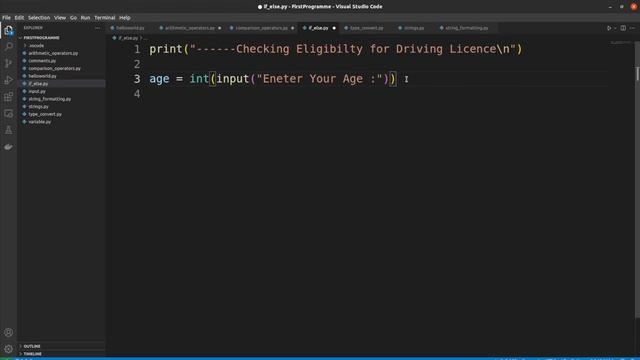This screenshot has height=360, width=640.
Task: Open the View menu
Action: 60,18
